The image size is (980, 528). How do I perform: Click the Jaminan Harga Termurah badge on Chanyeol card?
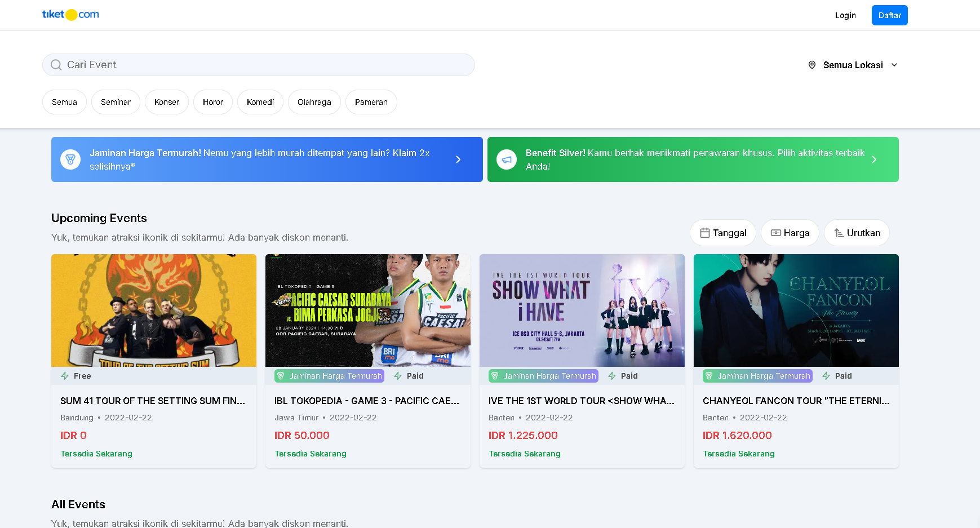click(757, 376)
